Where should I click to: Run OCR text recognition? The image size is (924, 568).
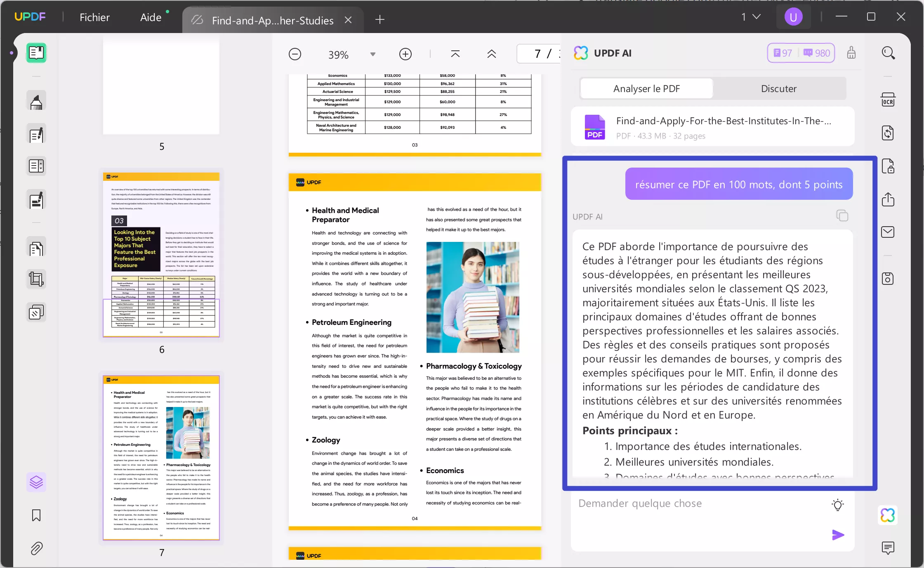pos(888,99)
